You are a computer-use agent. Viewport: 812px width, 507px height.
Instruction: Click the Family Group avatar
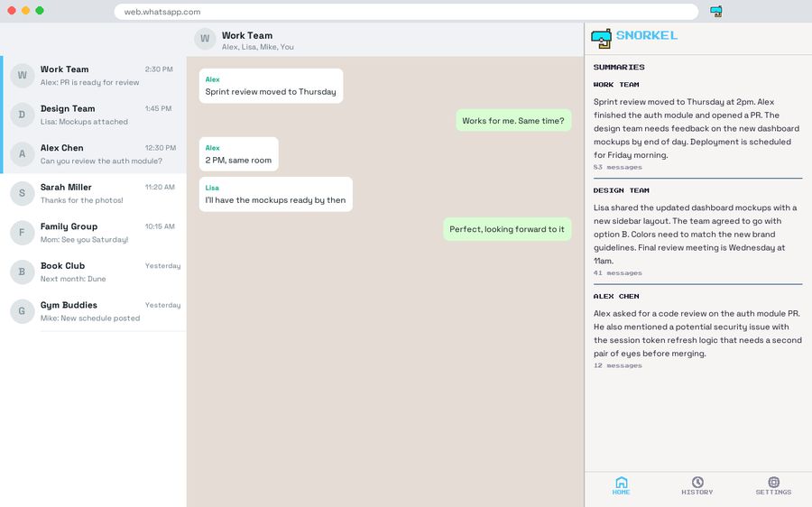tap(23, 233)
